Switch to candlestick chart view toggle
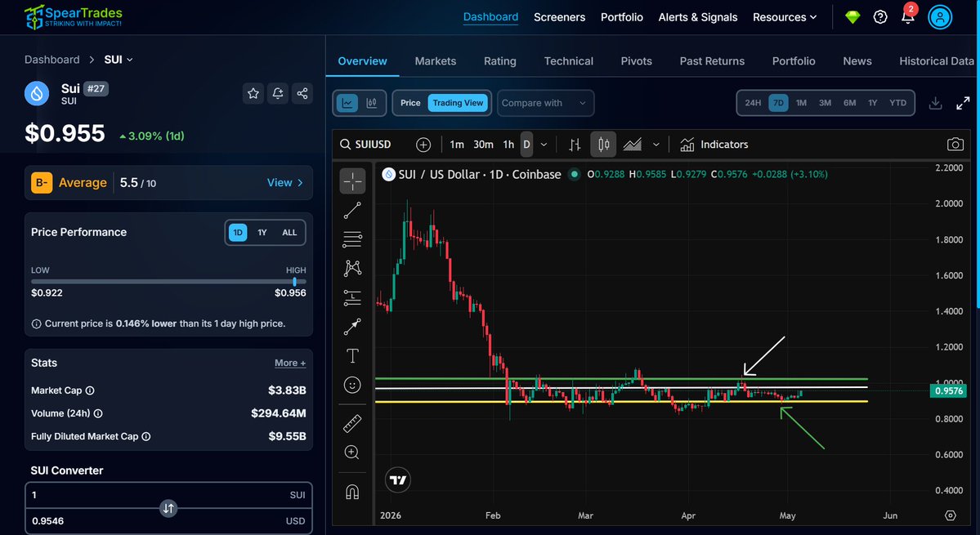Viewport: 980px width, 535px height. [372, 103]
